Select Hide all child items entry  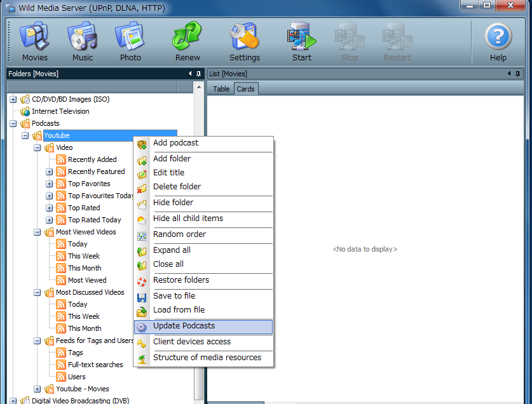[x=203, y=219]
